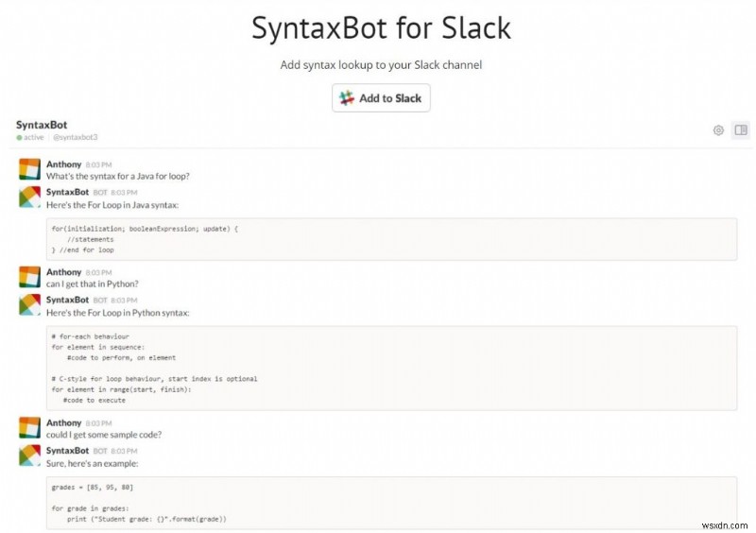Click the BOT badge on the example reply
The height and width of the screenshot is (533, 756).
point(100,451)
